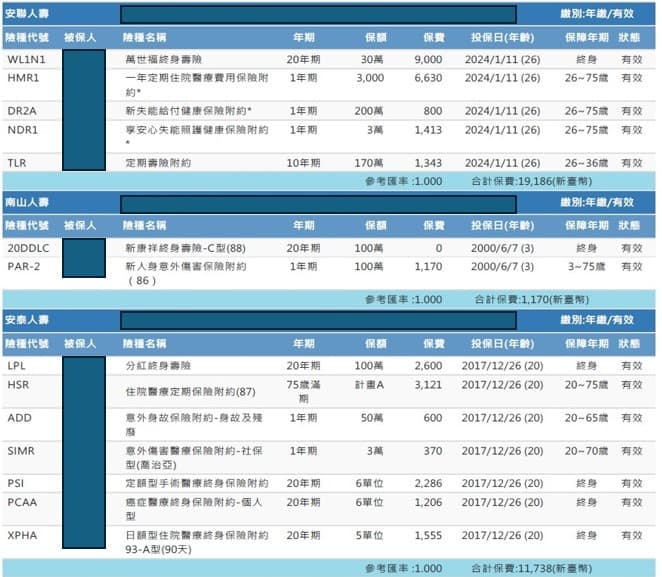
Task: Click the 200萬 coverage amount
Action: [x=369, y=111]
